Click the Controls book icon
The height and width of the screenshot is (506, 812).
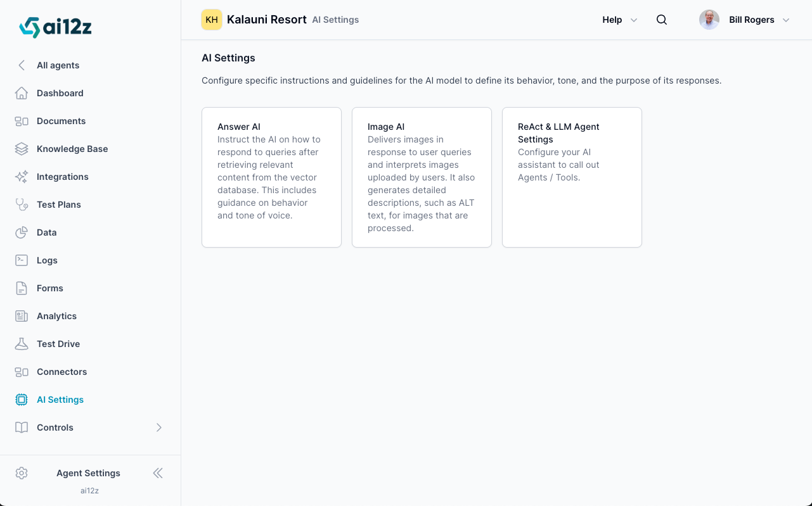(x=22, y=427)
